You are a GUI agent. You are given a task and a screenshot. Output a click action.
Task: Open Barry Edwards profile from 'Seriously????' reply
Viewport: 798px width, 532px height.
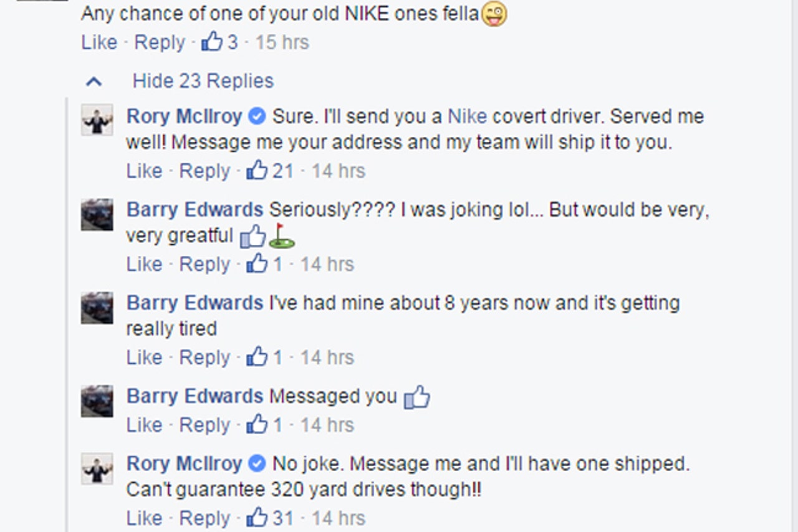[195, 209]
